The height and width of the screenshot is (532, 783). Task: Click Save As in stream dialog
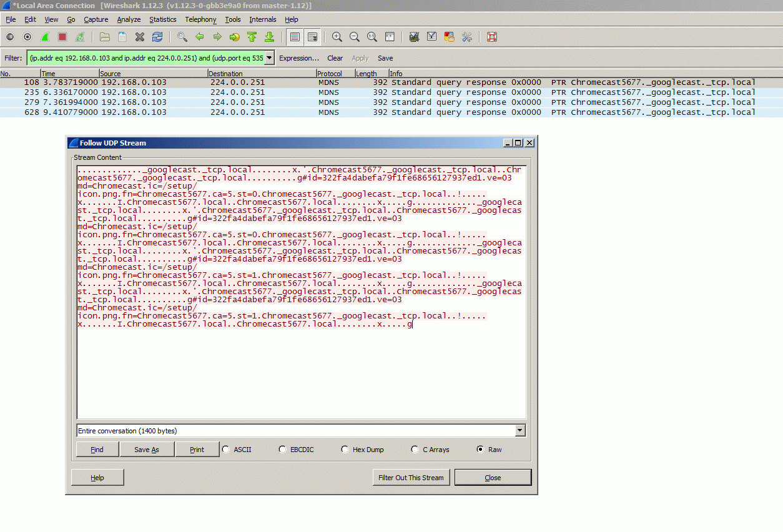147,450
